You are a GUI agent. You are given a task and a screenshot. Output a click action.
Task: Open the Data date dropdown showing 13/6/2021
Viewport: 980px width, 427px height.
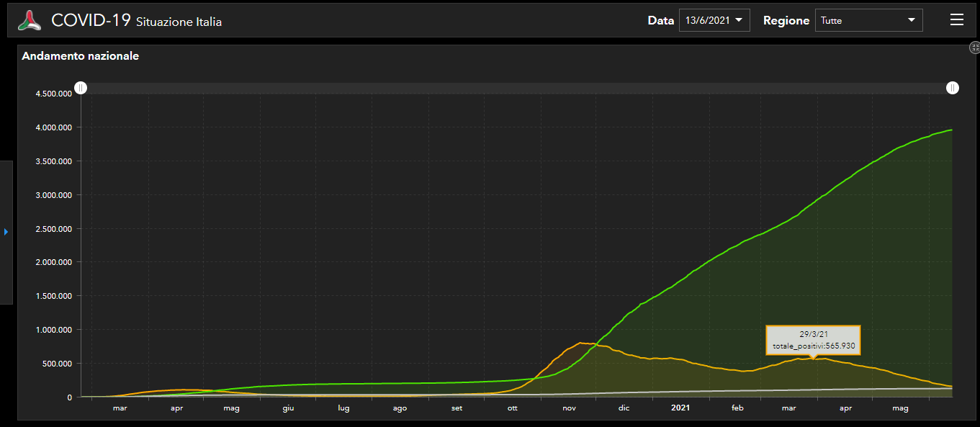[714, 20]
